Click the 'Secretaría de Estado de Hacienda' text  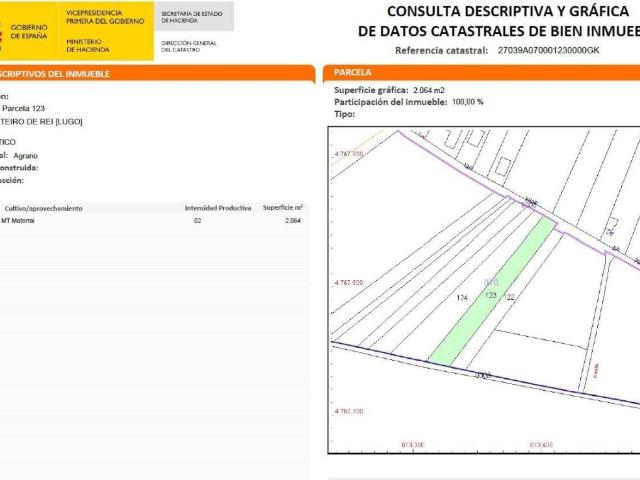tap(192, 17)
